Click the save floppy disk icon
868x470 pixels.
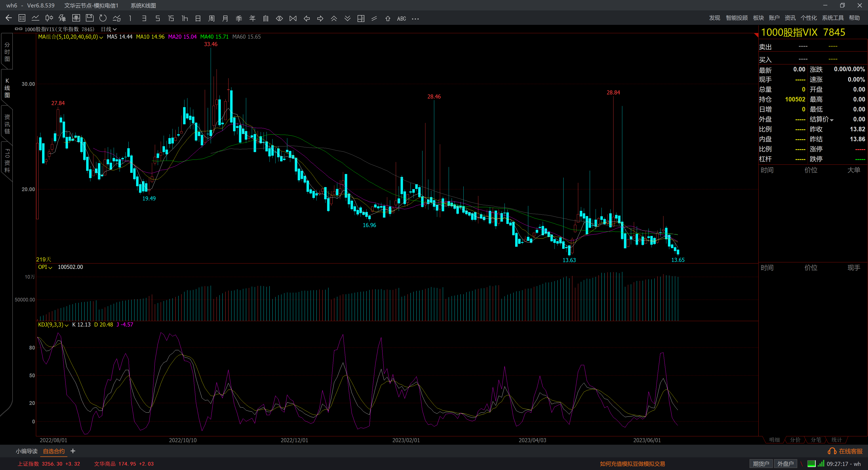pos(90,18)
